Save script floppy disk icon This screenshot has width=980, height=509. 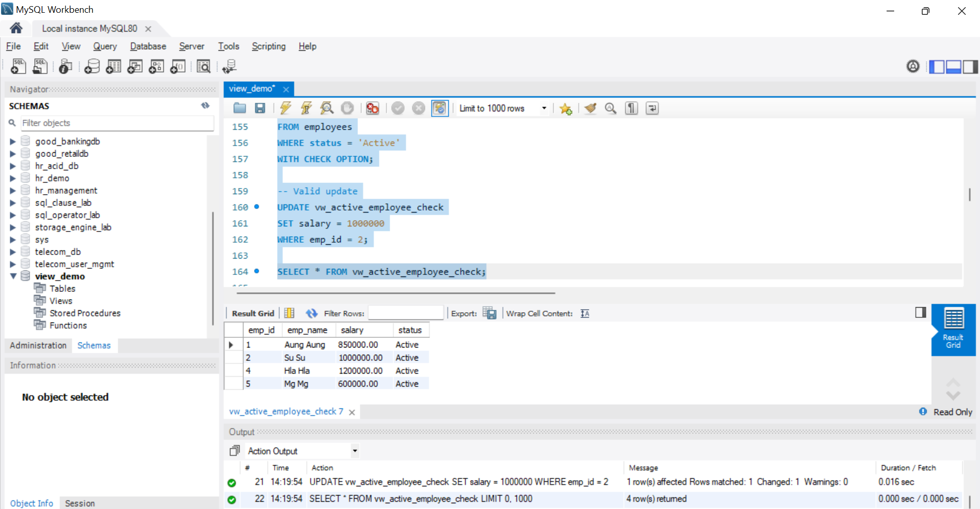click(x=260, y=108)
